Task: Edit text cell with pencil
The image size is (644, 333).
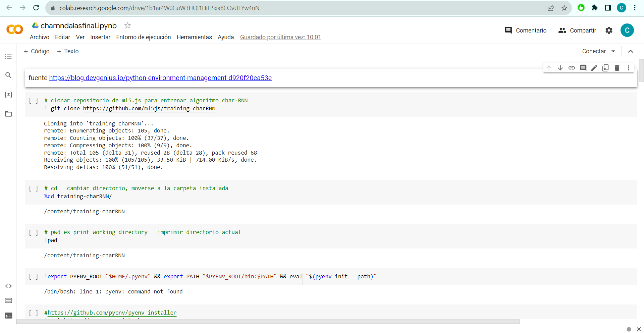Action: tap(594, 68)
